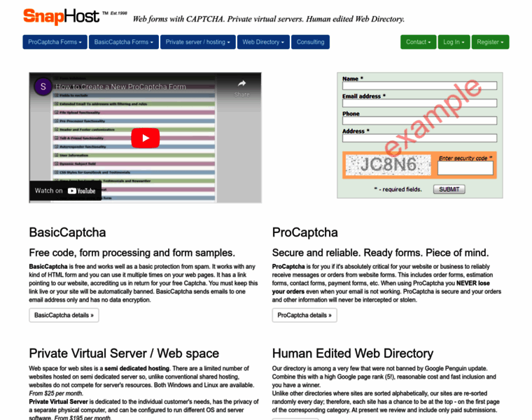The image size is (532, 420).
Task: Click 'Private Virtual Server / Web space' heading
Action: [124, 353]
